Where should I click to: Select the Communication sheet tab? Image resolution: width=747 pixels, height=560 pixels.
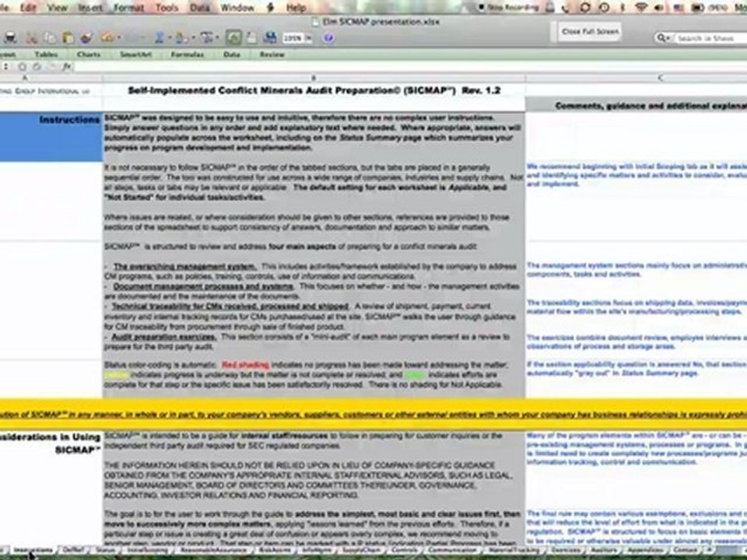(451, 550)
